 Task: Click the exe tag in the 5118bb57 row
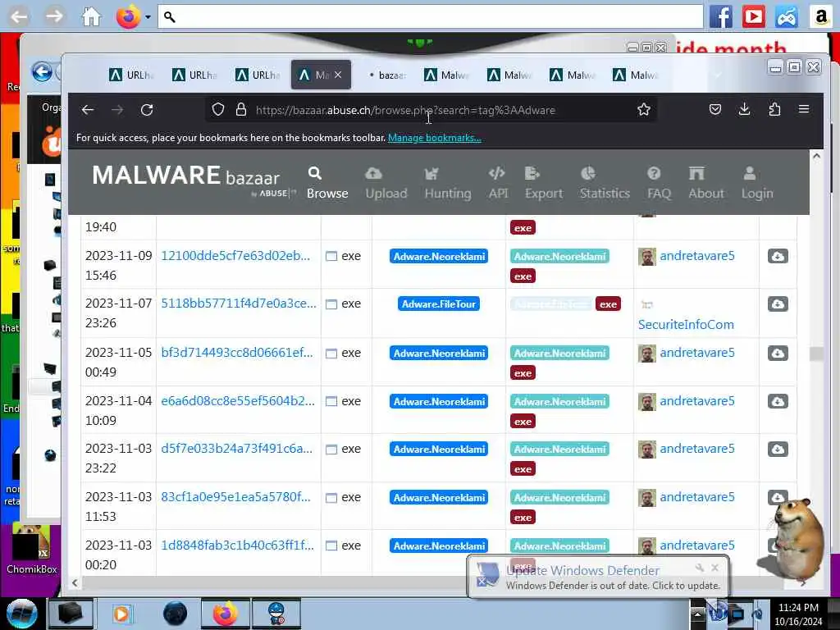(x=608, y=304)
